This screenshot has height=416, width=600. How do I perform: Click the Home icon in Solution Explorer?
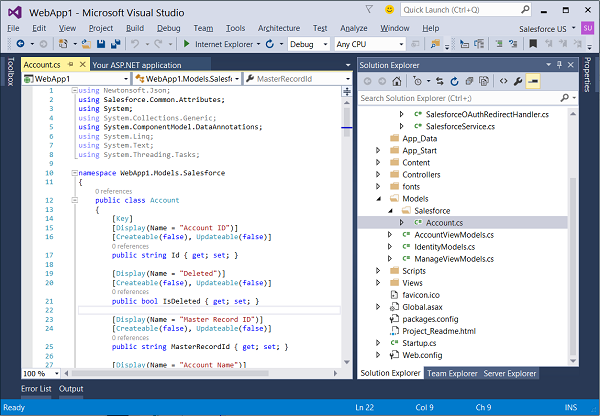[x=397, y=81]
